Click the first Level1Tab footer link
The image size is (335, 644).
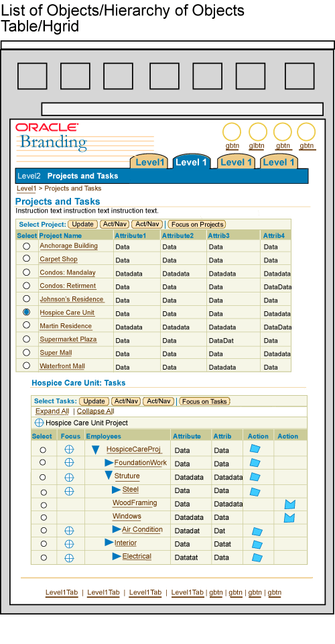point(62,592)
